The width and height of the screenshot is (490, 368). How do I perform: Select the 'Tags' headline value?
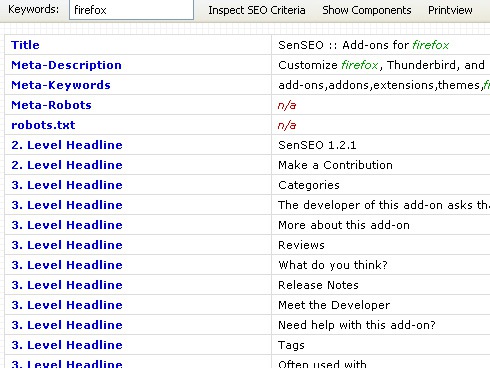coord(291,345)
